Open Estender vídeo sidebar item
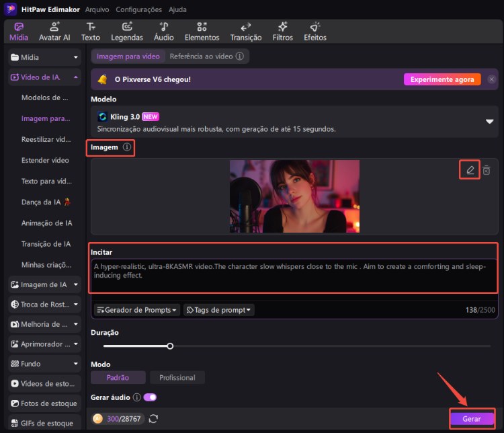The image size is (504, 433). [45, 160]
